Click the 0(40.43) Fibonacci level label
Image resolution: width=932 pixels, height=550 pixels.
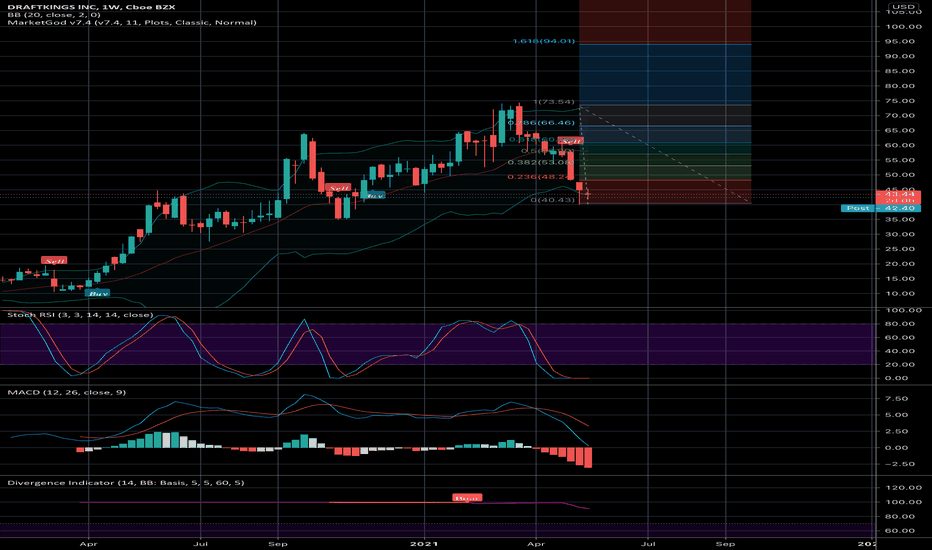pyautogui.click(x=553, y=200)
